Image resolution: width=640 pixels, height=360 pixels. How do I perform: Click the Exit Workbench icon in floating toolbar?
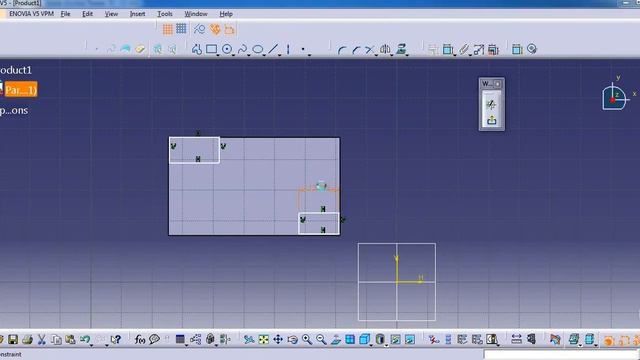pos(491,120)
